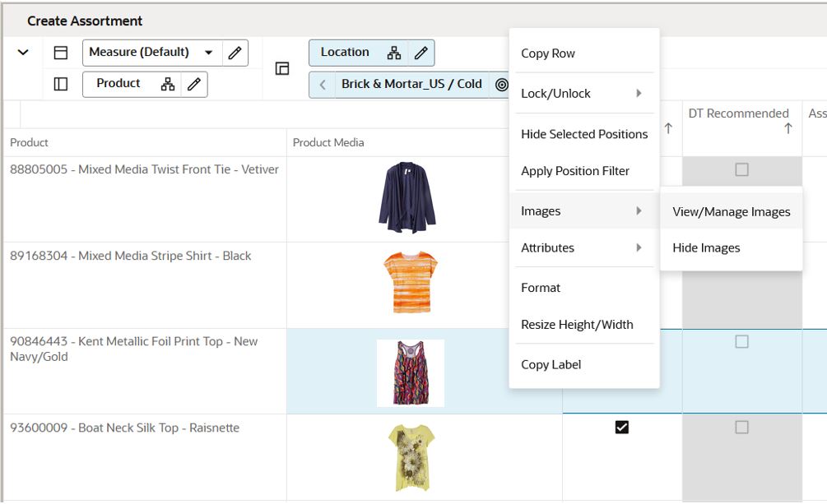Open the Measure (Default) dropdown
The image size is (827, 504).
tap(152, 52)
